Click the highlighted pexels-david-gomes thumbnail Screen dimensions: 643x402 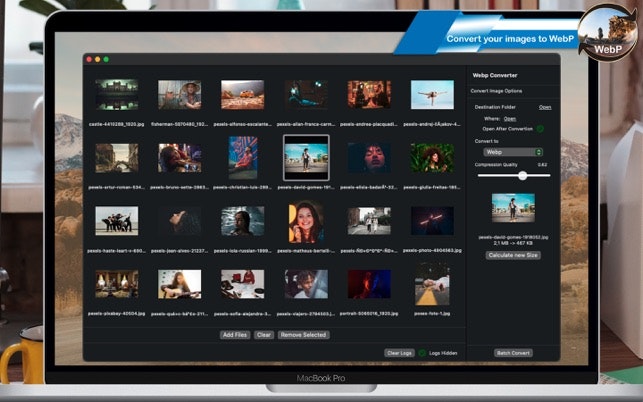tap(306, 158)
